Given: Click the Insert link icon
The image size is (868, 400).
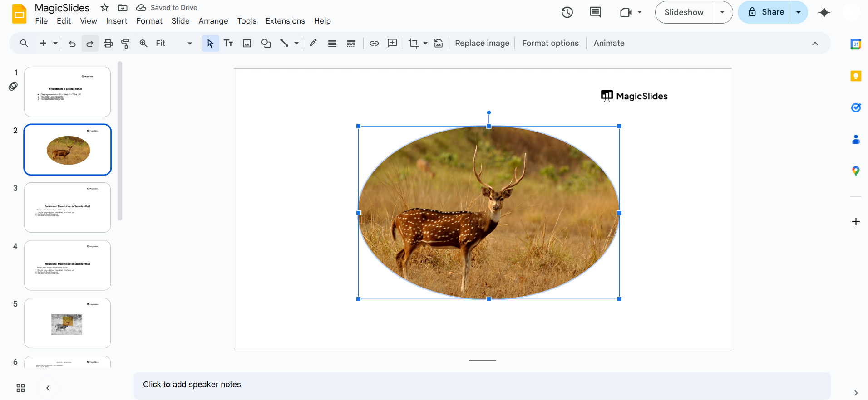Looking at the screenshot, I should pos(374,44).
